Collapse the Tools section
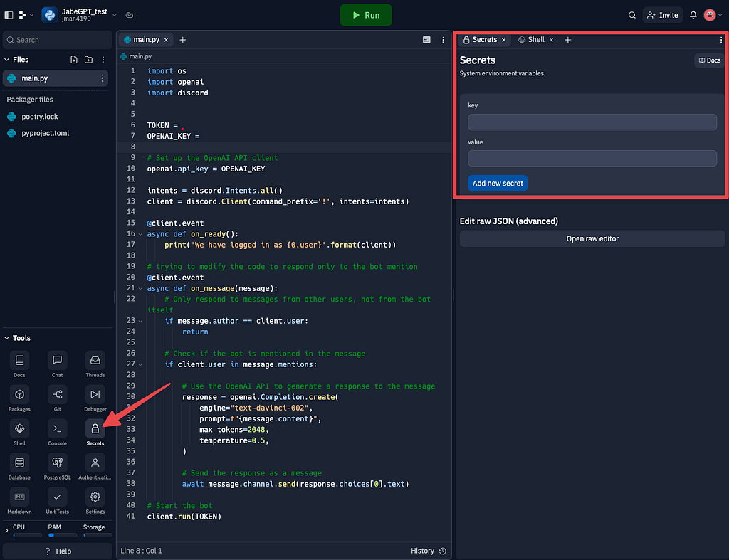 coord(6,338)
